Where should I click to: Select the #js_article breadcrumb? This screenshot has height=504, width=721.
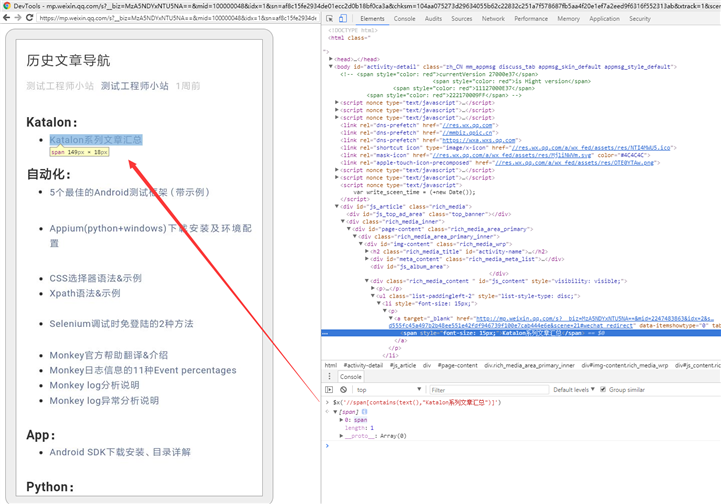403,366
